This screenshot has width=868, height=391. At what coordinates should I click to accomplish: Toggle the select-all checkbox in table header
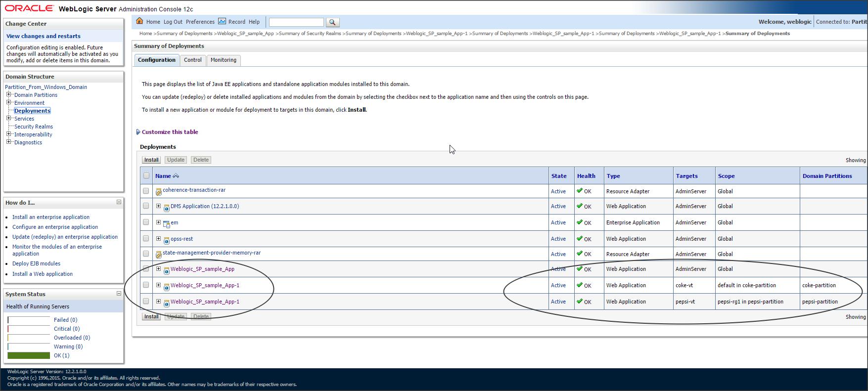[x=146, y=175]
